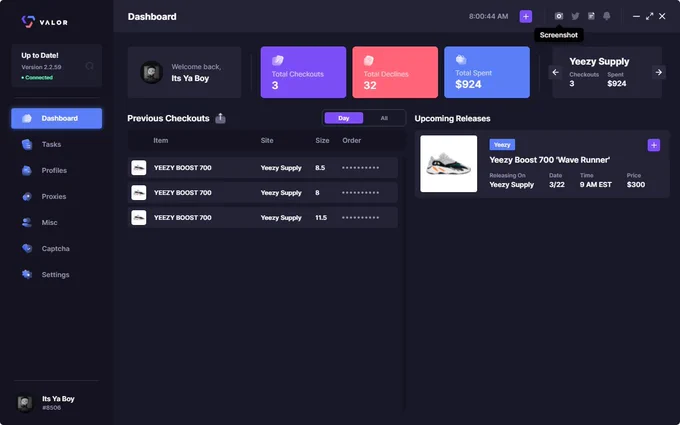This screenshot has height=425, width=680.
Task: Click the Twitter bird icon
Action: click(575, 16)
